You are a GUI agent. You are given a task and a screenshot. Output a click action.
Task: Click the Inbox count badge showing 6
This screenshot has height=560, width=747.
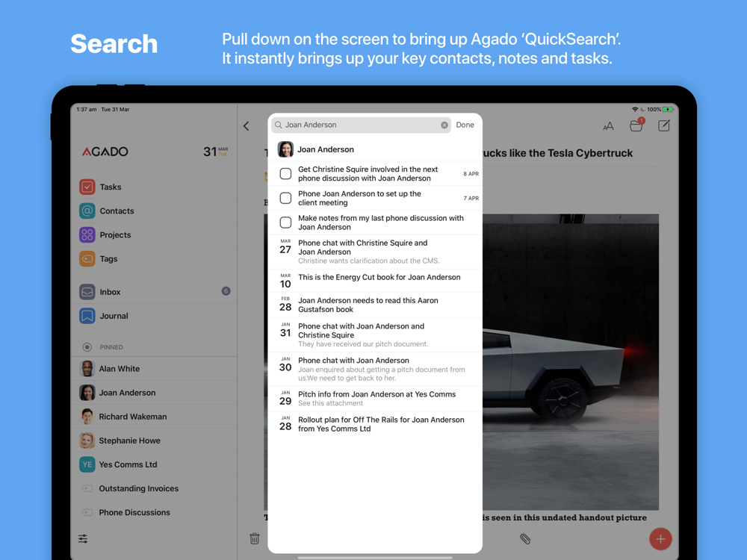point(226,291)
